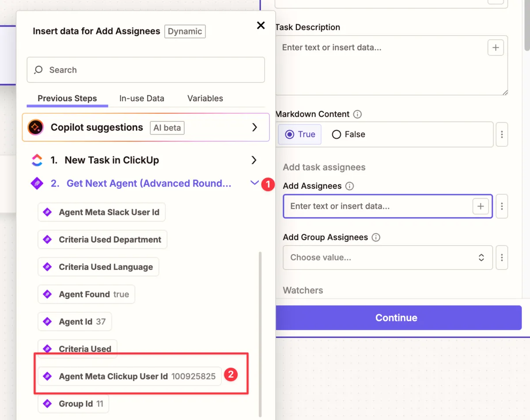Screen dimensions: 530x420
Task: Click the Continue button
Action: 396,318
